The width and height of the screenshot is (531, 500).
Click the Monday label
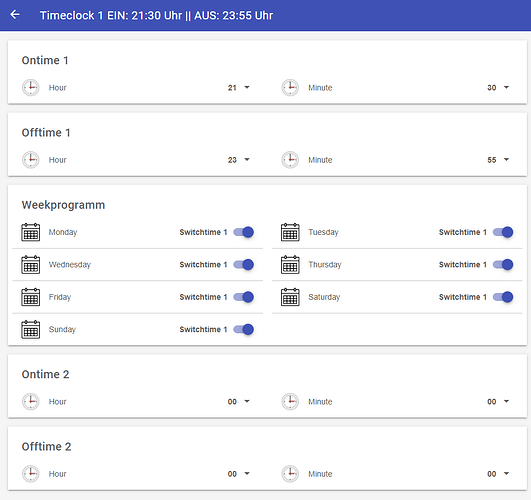(x=63, y=232)
